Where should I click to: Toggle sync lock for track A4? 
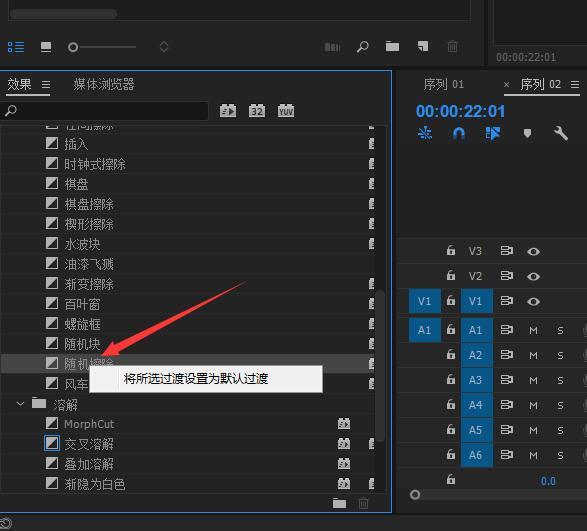(507, 405)
